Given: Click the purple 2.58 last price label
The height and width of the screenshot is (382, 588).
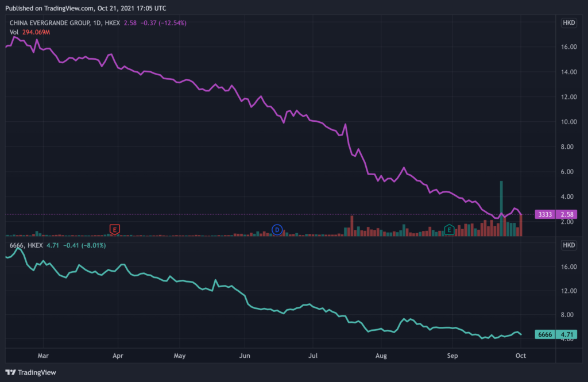Looking at the screenshot, I should [567, 214].
